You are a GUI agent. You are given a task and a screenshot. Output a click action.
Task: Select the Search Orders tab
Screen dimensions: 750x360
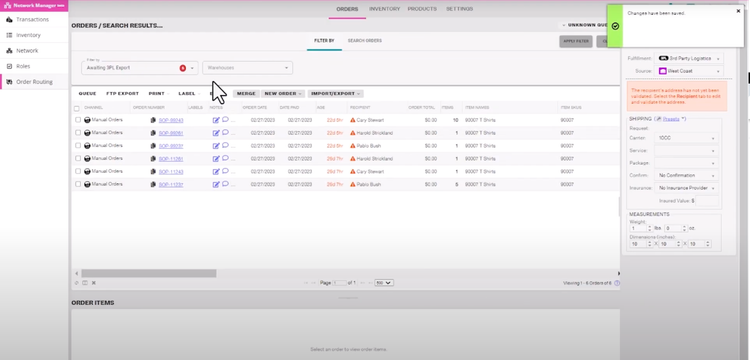coord(364,41)
